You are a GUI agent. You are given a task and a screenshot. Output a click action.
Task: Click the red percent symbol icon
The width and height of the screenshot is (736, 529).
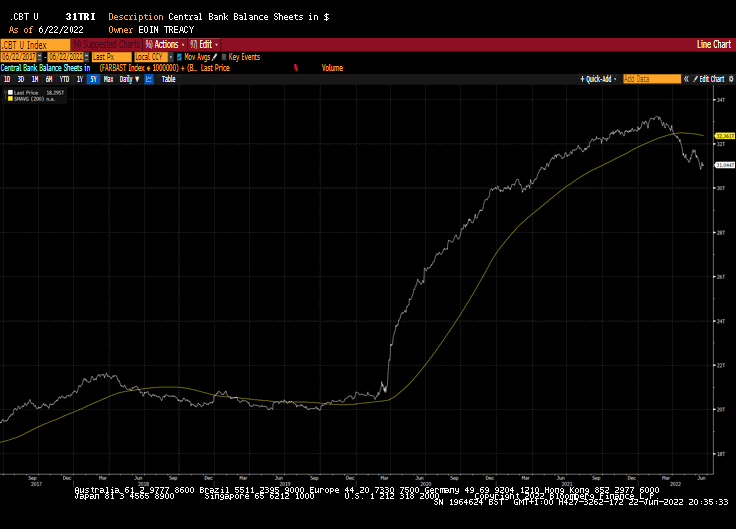pyautogui.click(x=296, y=68)
